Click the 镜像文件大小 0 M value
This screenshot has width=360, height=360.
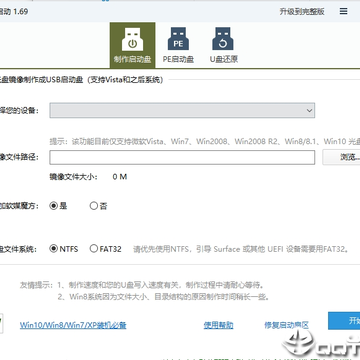point(120,177)
